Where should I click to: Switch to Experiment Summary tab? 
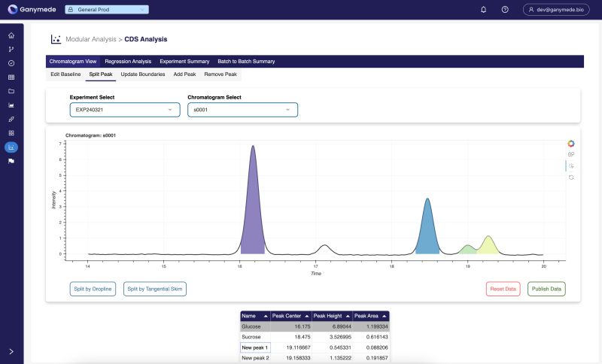coord(184,62)
